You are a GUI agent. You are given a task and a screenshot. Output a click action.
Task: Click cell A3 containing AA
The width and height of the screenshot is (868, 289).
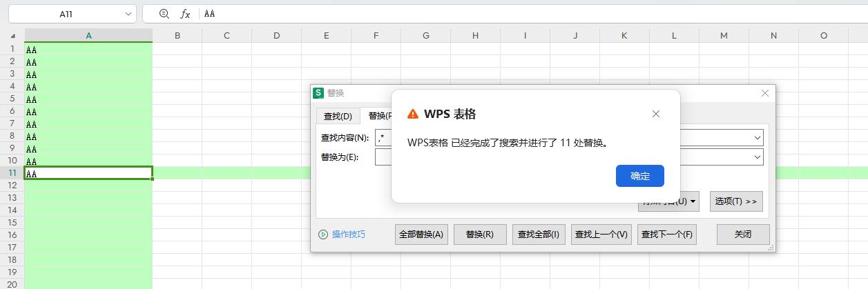[88, 74]
